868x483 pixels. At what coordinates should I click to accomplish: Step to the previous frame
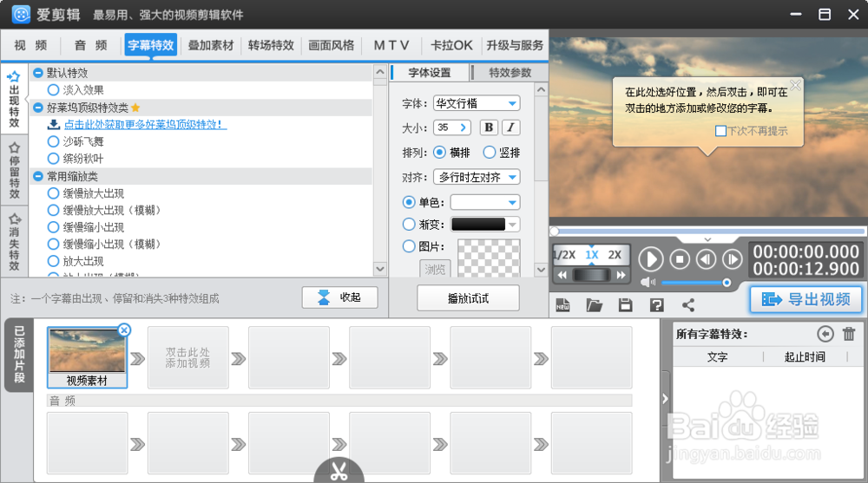[706, 259]
